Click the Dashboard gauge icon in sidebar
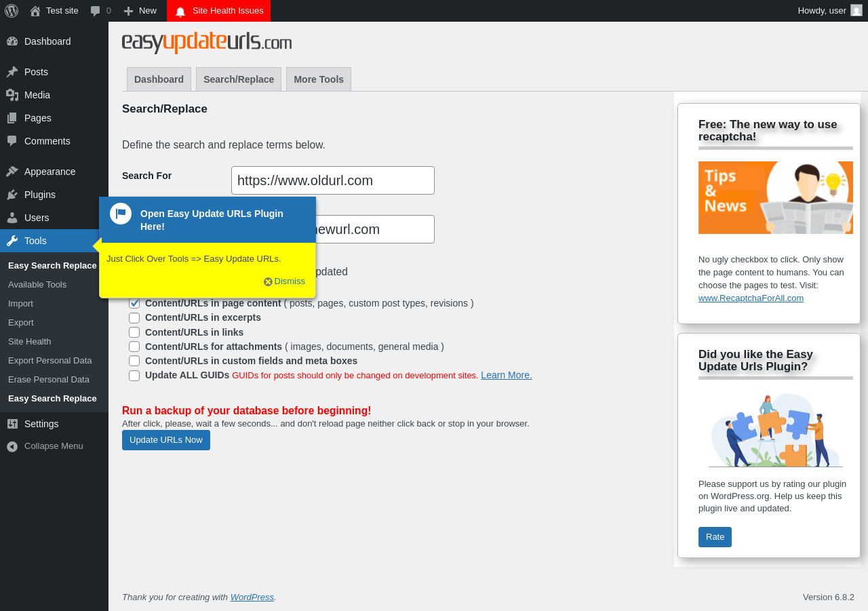The width and height of the screenshot is (868, 611). click(12, 41)
